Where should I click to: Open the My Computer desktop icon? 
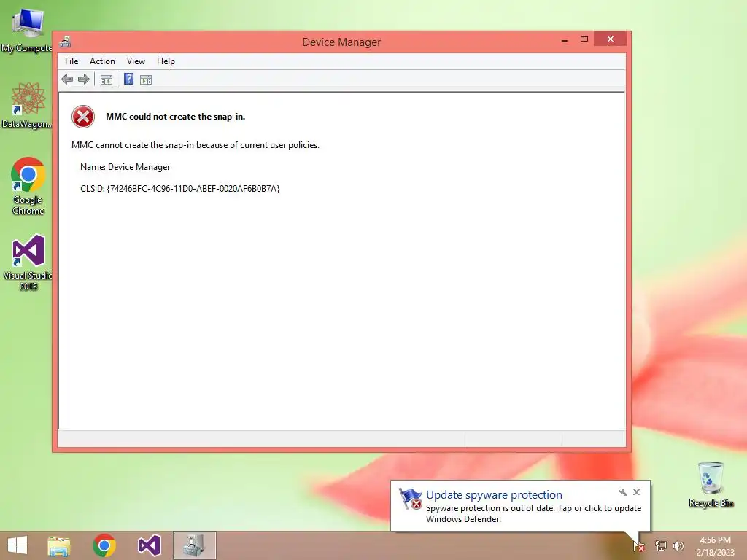(27, 30)
